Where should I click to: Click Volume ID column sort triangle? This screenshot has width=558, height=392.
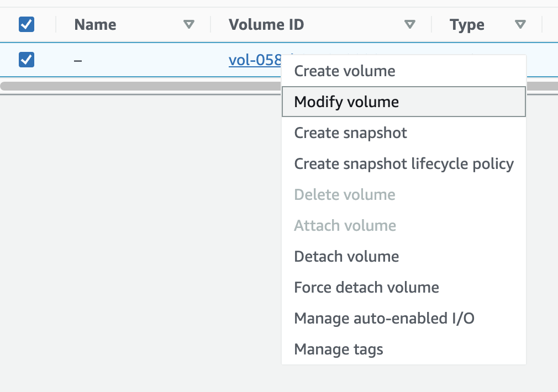409,24
